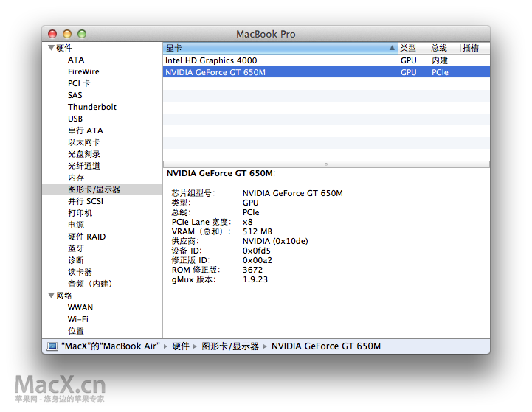The height and width of the screenshot is (412, 532).
Task: Click the sort arrow in 显卡 column header
Action: point(392,48)
